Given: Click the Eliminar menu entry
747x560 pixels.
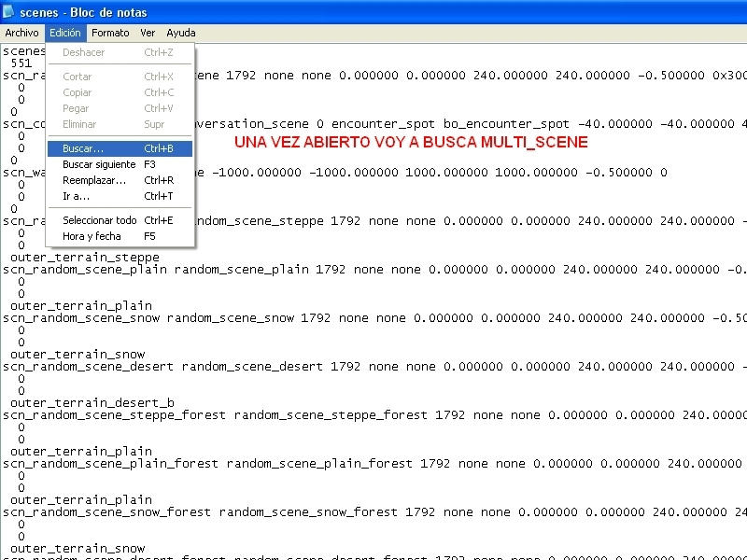Looking at the screenshot, I should [79, 124].
